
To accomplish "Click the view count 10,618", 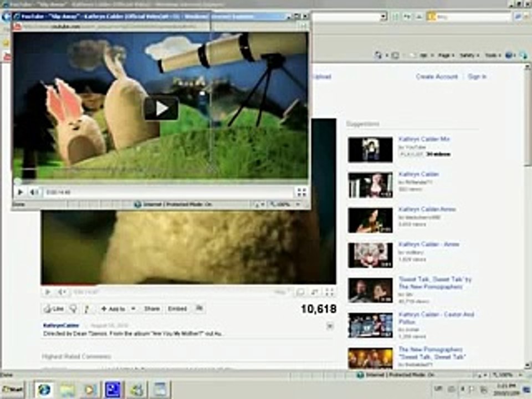I will pyautogui.click(x=319, y=309).
